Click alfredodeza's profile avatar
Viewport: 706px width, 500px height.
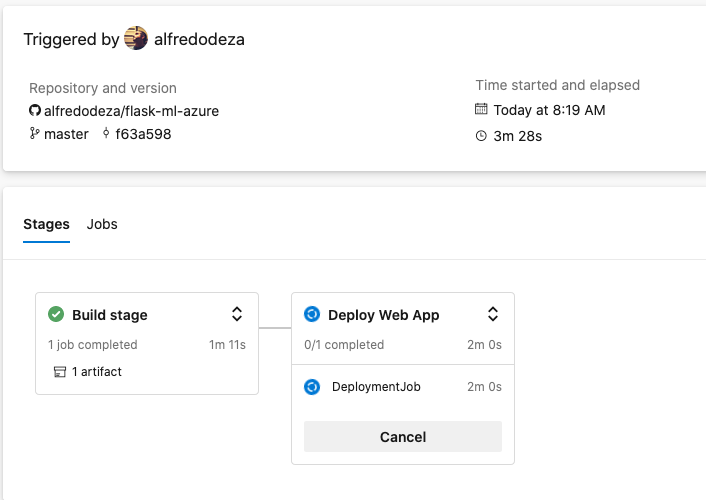[x=136, y=39]
